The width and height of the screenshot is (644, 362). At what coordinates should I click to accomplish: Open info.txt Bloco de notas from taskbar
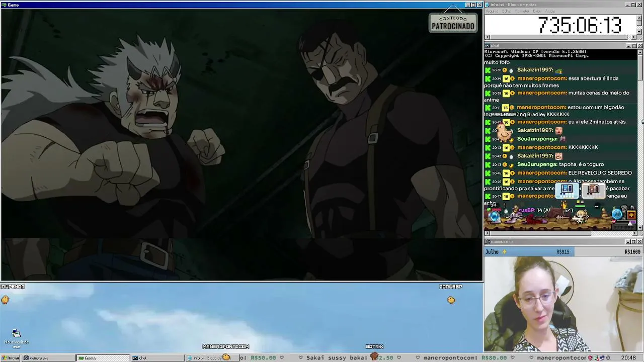211,358
